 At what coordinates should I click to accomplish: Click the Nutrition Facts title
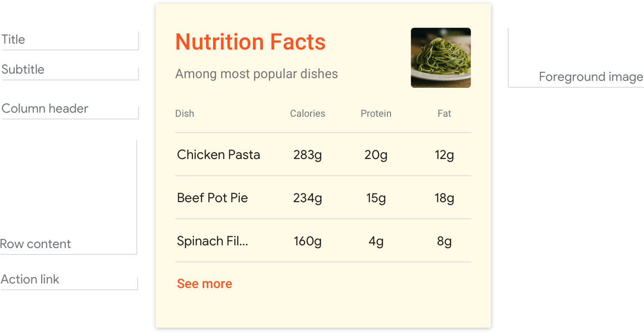pos(250,42)
